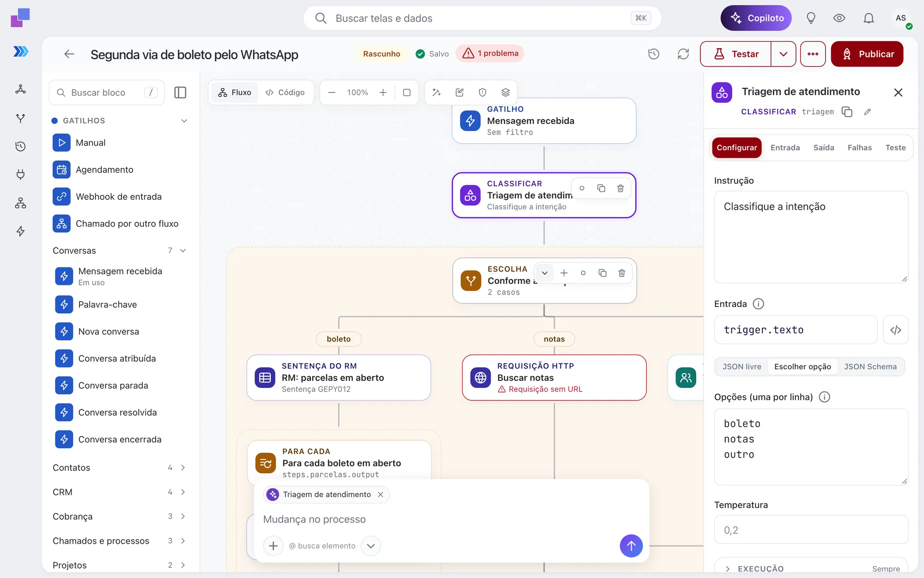Open the Escolha node chevron dropdown

[x=545, y=273]
